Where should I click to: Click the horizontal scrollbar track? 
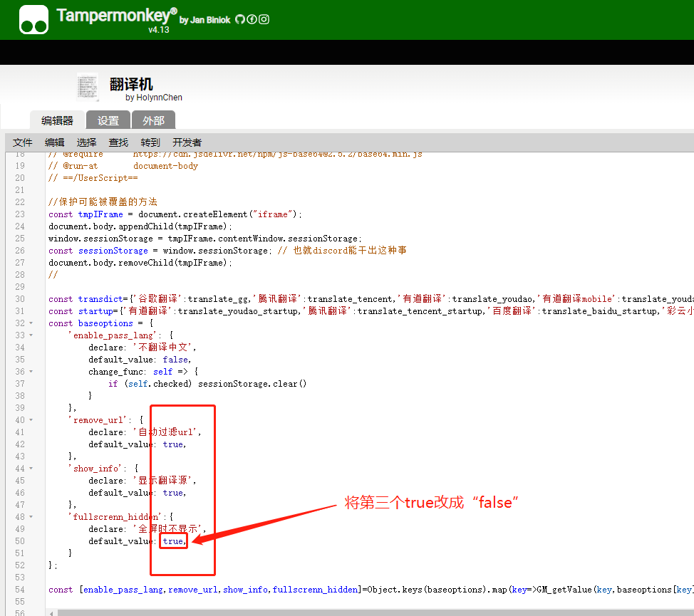coord(376,613)
